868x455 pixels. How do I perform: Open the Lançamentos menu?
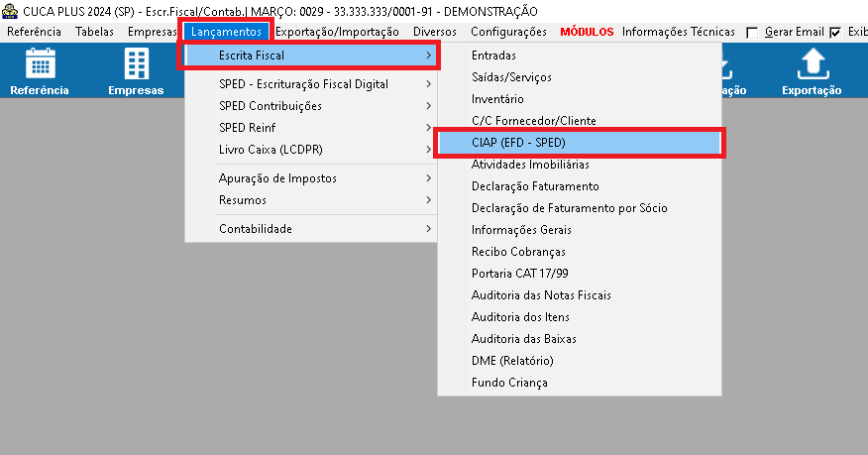click(x=226, y=32)
